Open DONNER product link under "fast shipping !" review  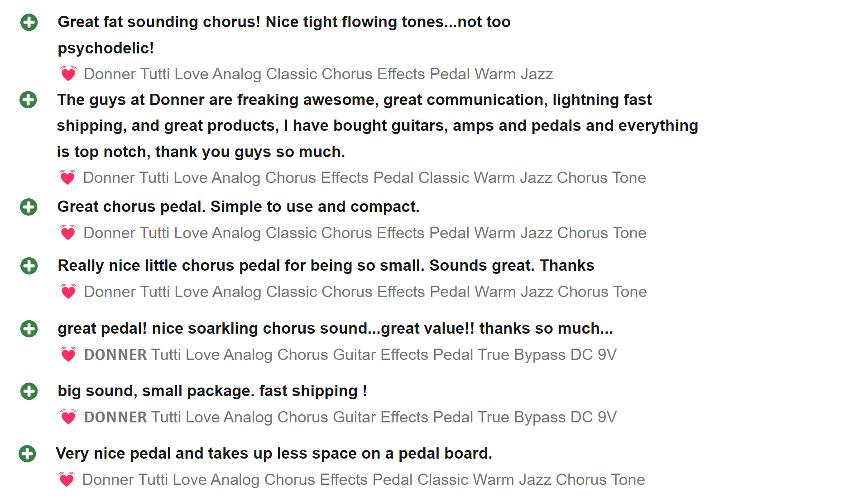350,417
